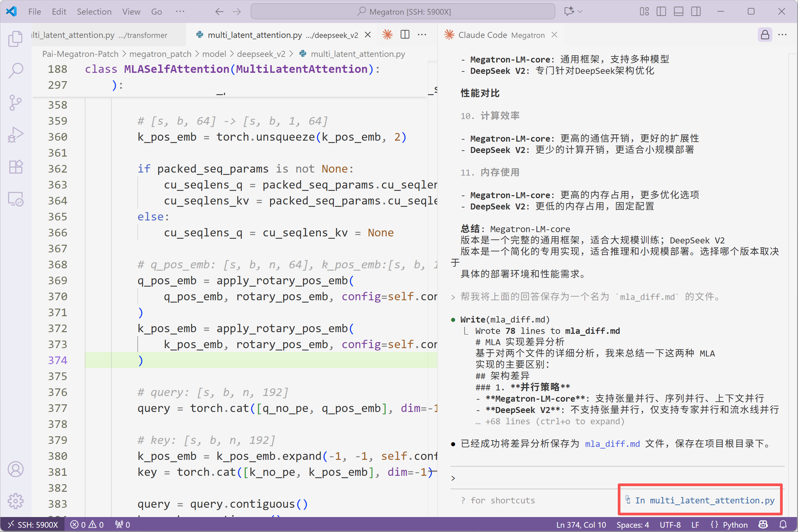The image size is (798, 532).
Task: Open the Go menu
Action: tap(156, 12)
